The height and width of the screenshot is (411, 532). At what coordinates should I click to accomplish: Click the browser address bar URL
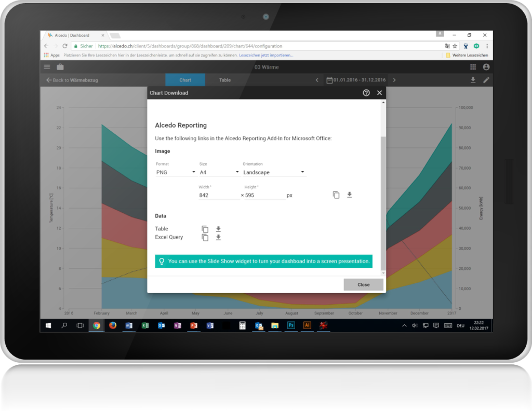[190, 46]
